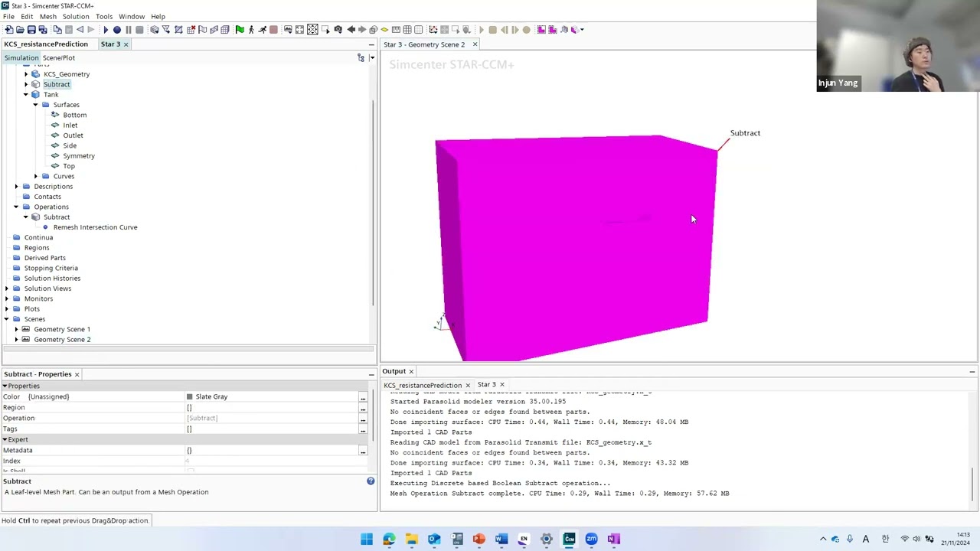Screen dimensions: 980x551
Task: Expand the KCS_Geometry part node
Action: coord(25,74)
